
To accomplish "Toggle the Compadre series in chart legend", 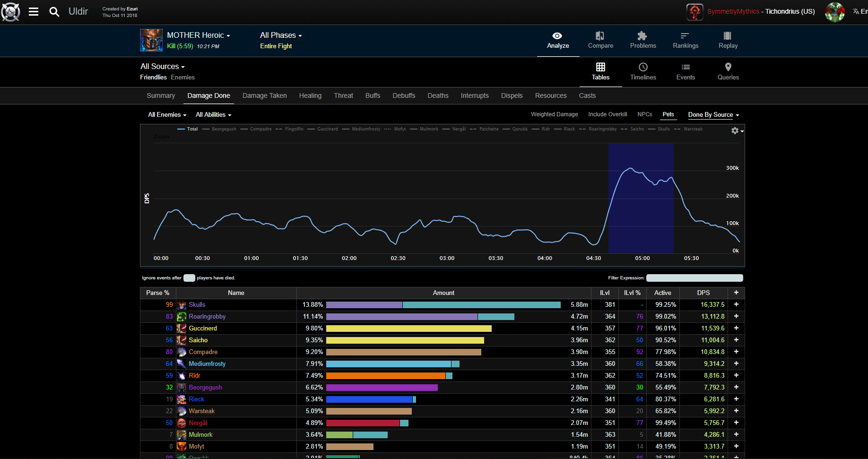I will click(256, 129).
